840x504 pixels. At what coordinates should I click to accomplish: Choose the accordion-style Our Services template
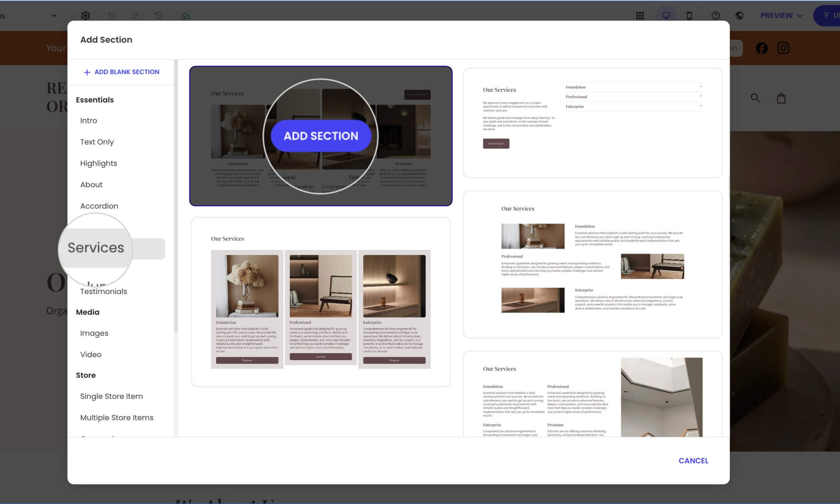[592, 123]
